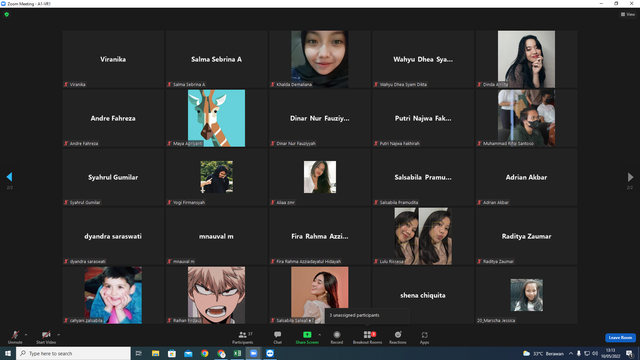The image size is (640, 360).
Task: Expand Share Screen options arrow
Action: click(x=320, y=335)
